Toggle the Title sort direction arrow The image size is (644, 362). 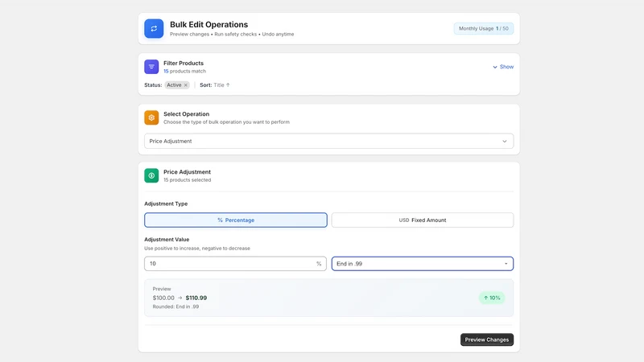228,85
